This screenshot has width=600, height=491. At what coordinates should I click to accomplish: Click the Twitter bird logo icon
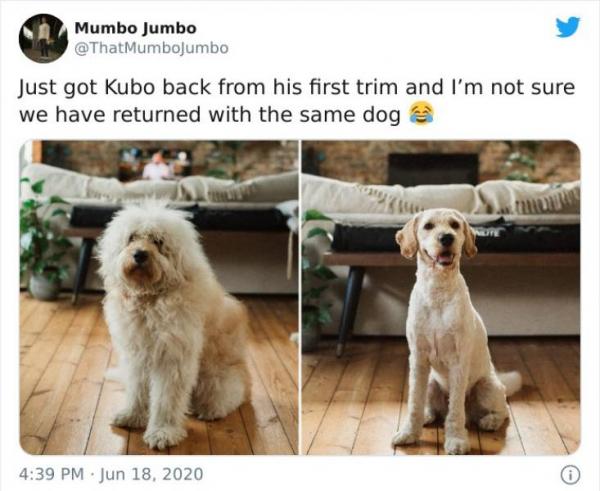pos(568,27)
